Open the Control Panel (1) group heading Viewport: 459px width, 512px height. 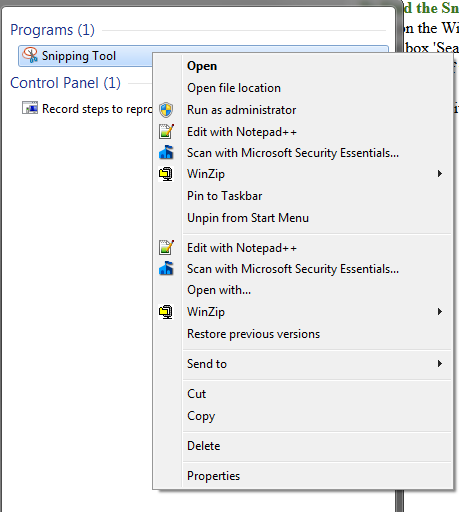tap(65, 83)
